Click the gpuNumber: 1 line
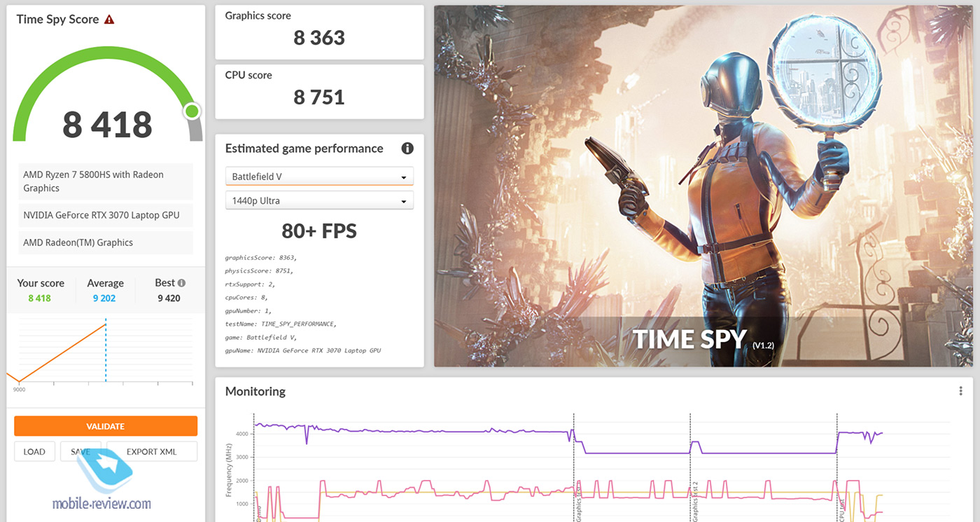The image size is (980, 522). tap(248, 310)
